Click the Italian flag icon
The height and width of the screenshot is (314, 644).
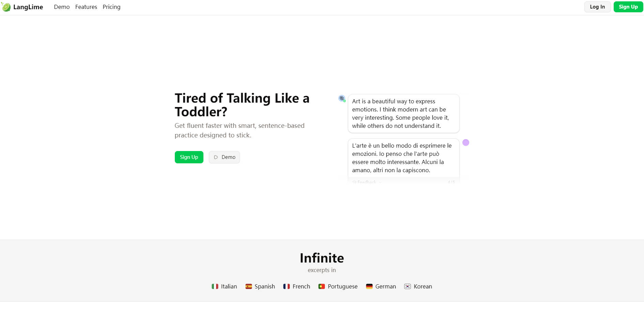pos(215,286)
